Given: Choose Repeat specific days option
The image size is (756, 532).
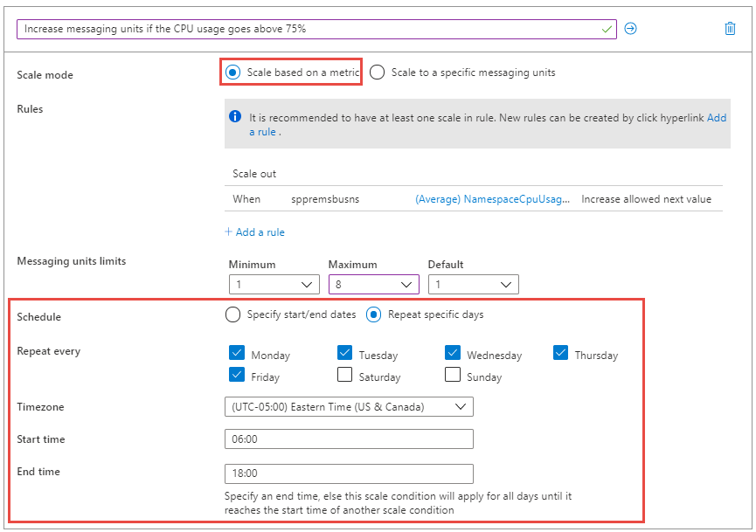Looking at the screenshot, I should point(374,314).
